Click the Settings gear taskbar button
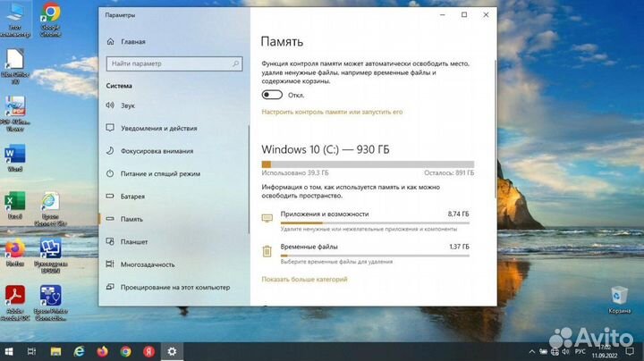 (172, 351)
